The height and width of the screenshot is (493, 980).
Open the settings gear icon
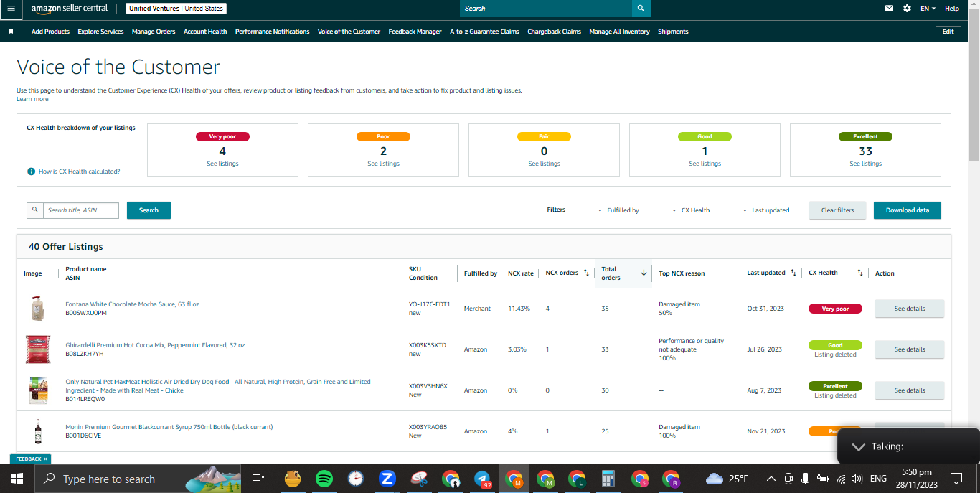[x=907, y=9]
